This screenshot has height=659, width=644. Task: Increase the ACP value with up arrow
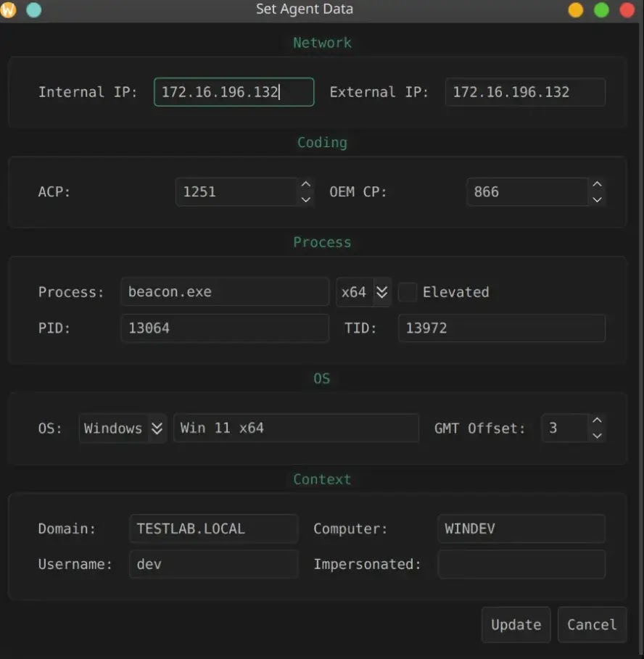pos(306,185)
